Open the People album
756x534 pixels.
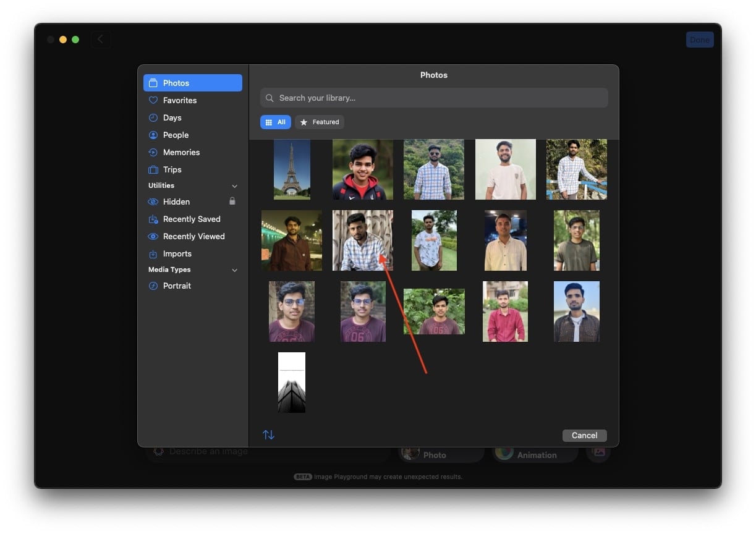click(x=192, y=135)
